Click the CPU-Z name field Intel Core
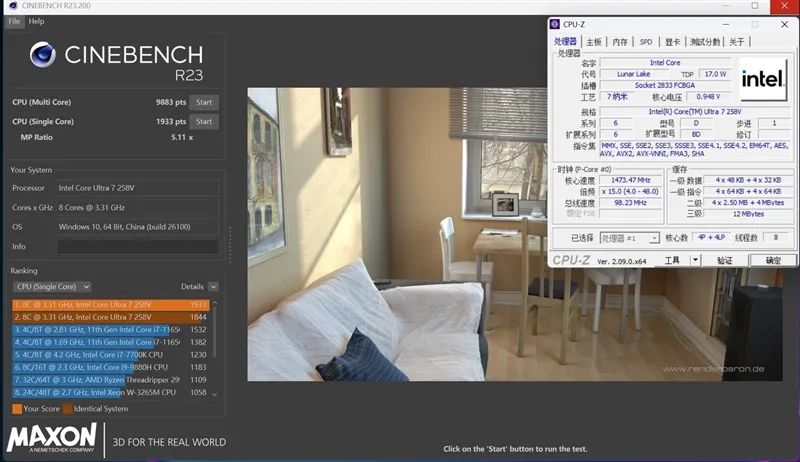This screenshot has width=800, height=462. [665, 63]
